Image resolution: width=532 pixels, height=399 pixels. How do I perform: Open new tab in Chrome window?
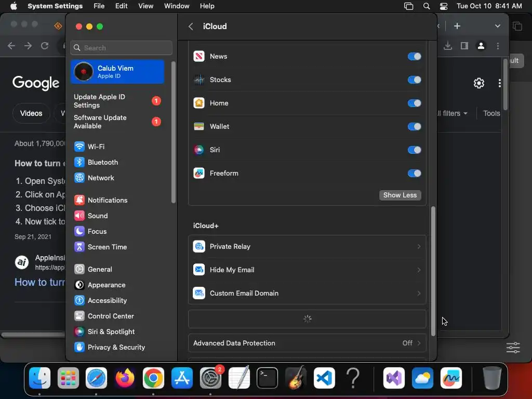(x=457, y=26)
